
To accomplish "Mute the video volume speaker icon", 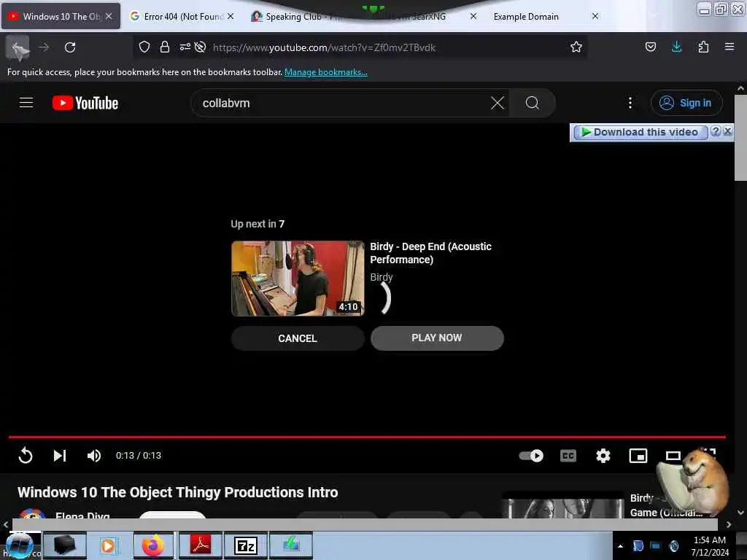I will (x=94, y=456).
